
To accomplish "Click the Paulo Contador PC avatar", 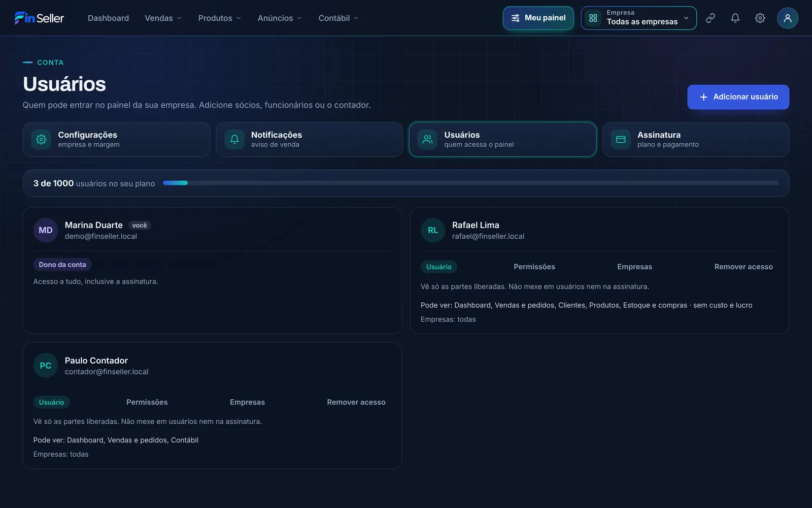I will [46, 365].
